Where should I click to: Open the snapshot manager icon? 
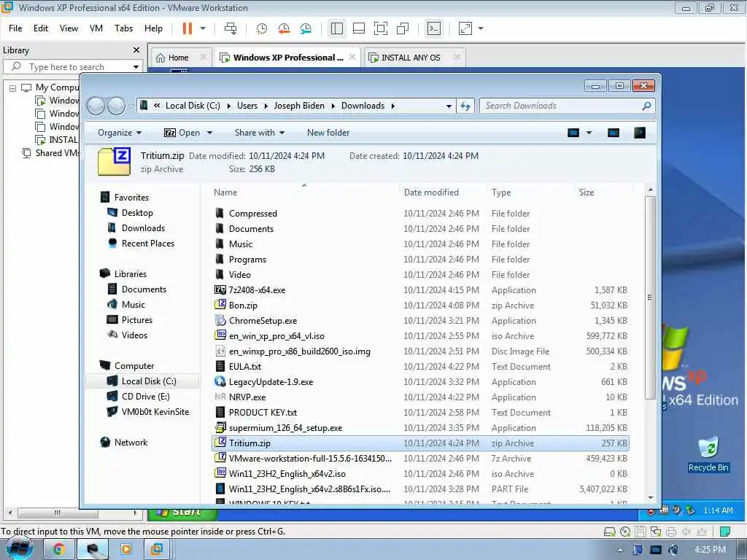[x=306, y=28]
